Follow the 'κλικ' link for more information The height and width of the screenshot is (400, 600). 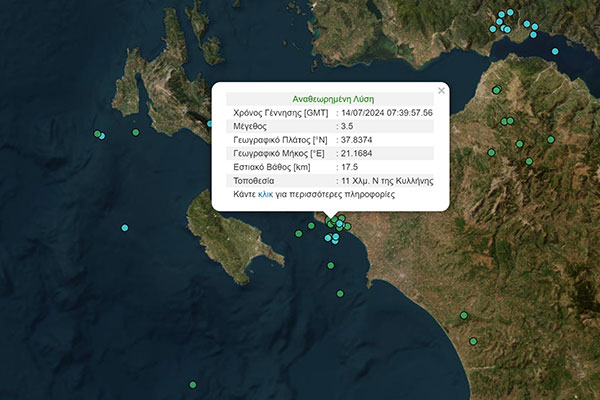click(265, 195)
